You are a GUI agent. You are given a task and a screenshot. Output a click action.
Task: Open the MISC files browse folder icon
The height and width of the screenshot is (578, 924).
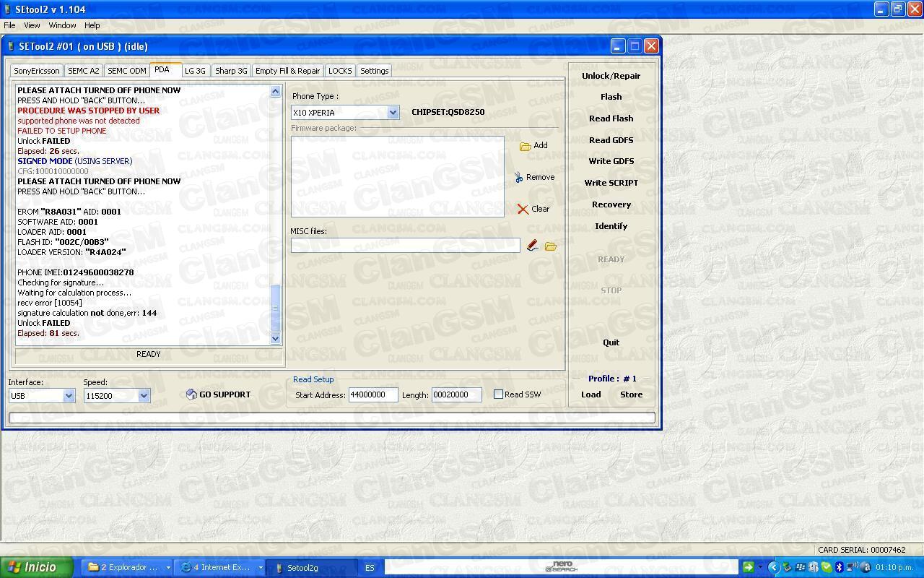pos(551,246)
